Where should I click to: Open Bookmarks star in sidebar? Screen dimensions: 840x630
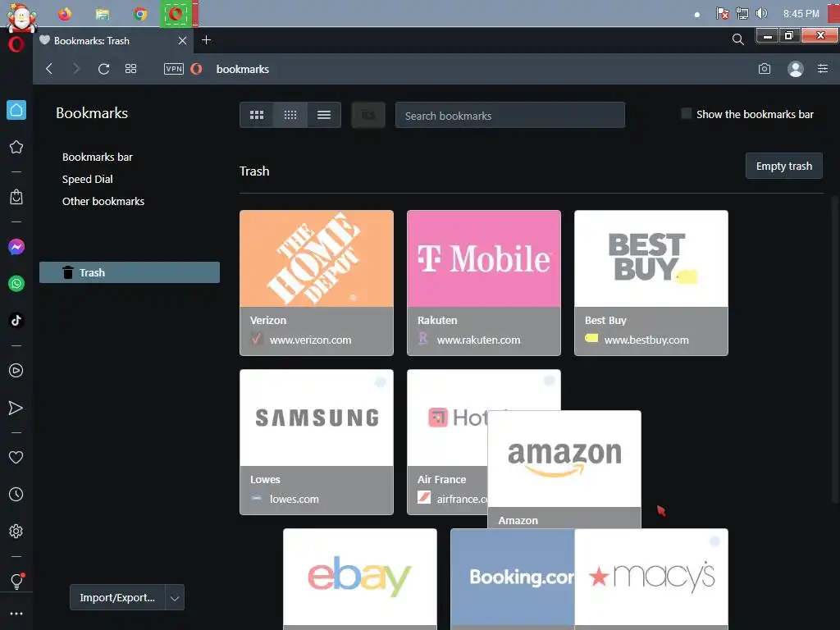click(16, 147)
